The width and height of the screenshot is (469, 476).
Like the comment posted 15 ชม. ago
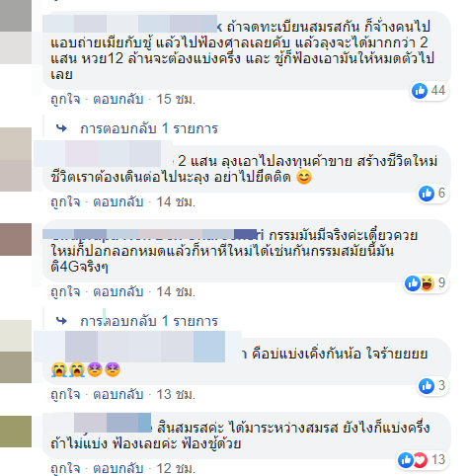[65, 99]
